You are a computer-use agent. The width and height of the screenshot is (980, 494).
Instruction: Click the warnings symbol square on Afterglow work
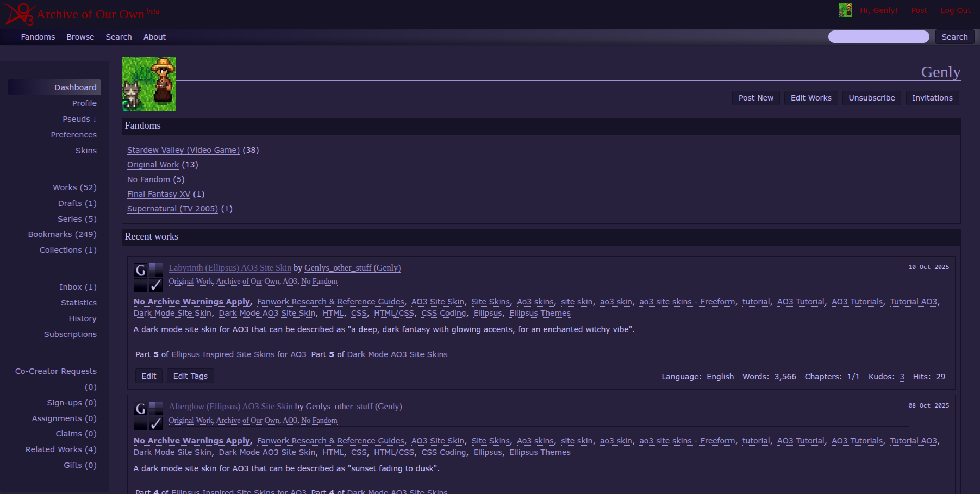click(141, 424)
